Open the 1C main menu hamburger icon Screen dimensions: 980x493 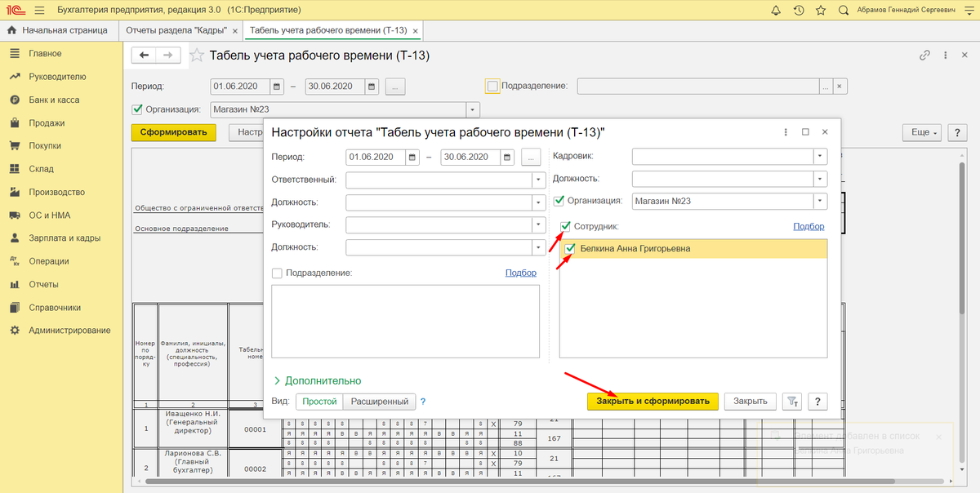point(40,11)
